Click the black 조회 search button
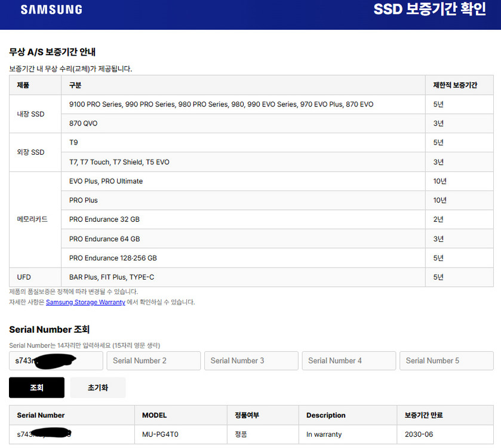 [x=36, y=387]
